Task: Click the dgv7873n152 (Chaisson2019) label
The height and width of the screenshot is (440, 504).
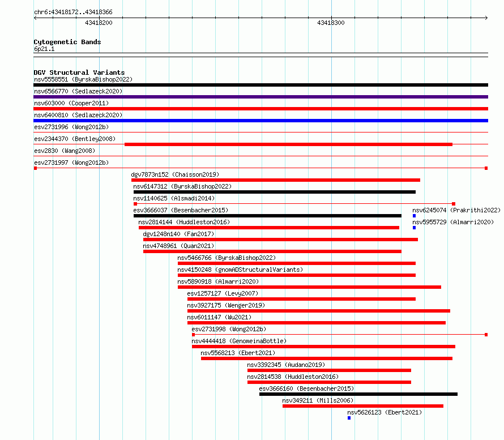Action: (x=175, y=174)
